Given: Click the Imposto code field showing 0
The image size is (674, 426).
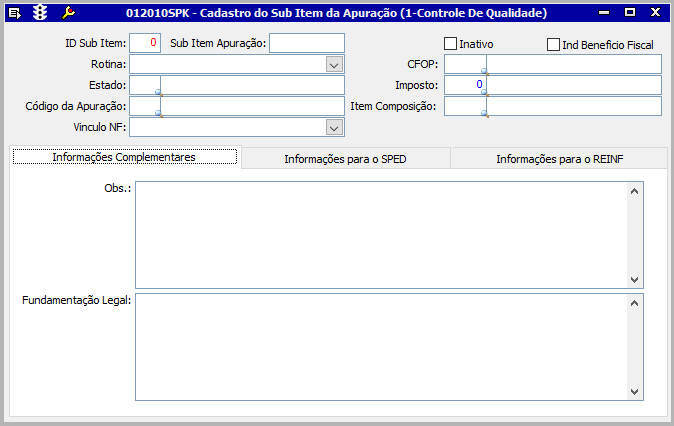Looking at the screenshot, I should click(x=465, y=85).
